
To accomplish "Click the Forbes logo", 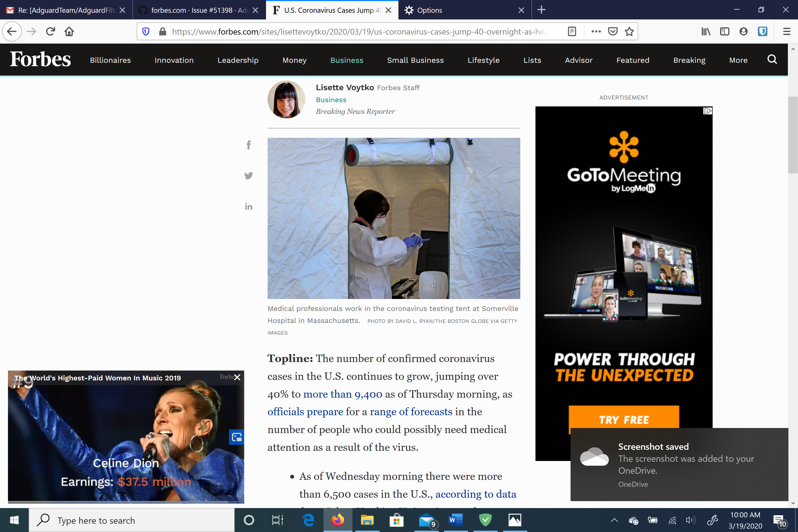I will [40, 59].
